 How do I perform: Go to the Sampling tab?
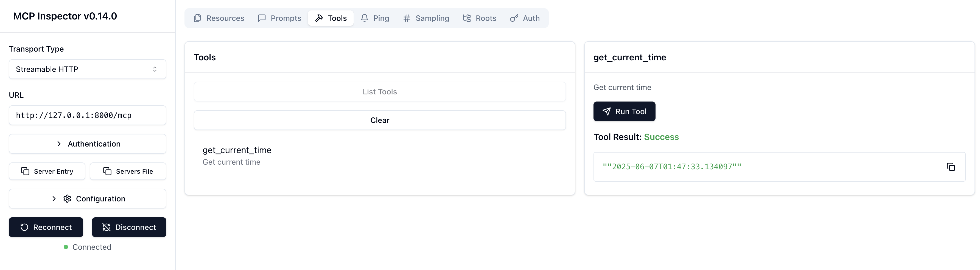pyautogui.click(x=426, y=18)
